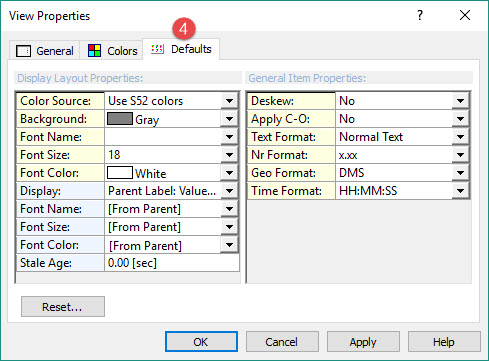
Task: Expand the Color Source dropdown
Action: [x=229, y=101]
